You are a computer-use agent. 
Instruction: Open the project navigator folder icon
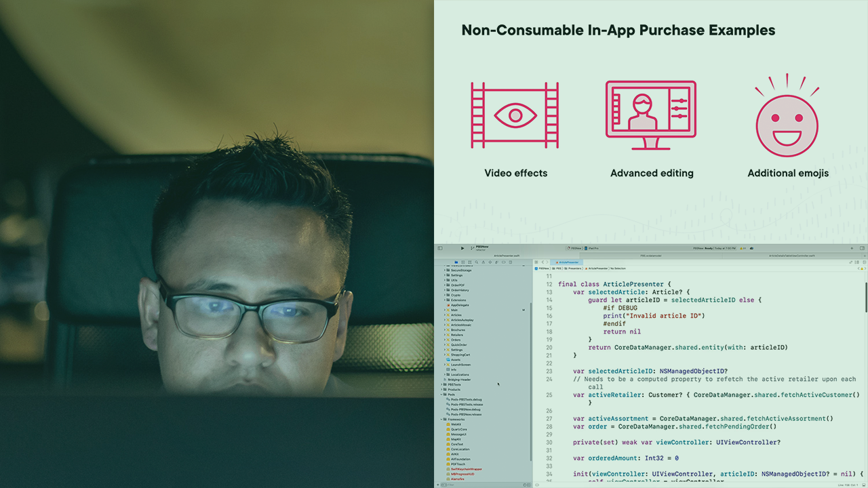click(456, 262)
